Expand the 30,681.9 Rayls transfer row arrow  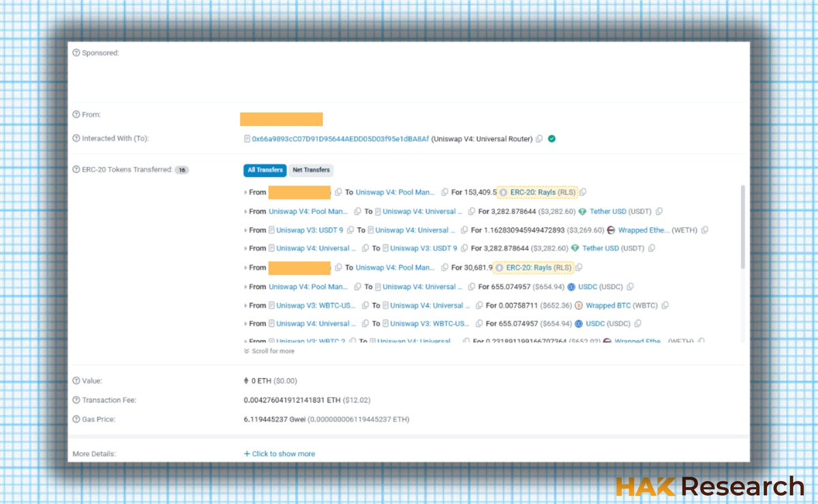click(245, 268)
